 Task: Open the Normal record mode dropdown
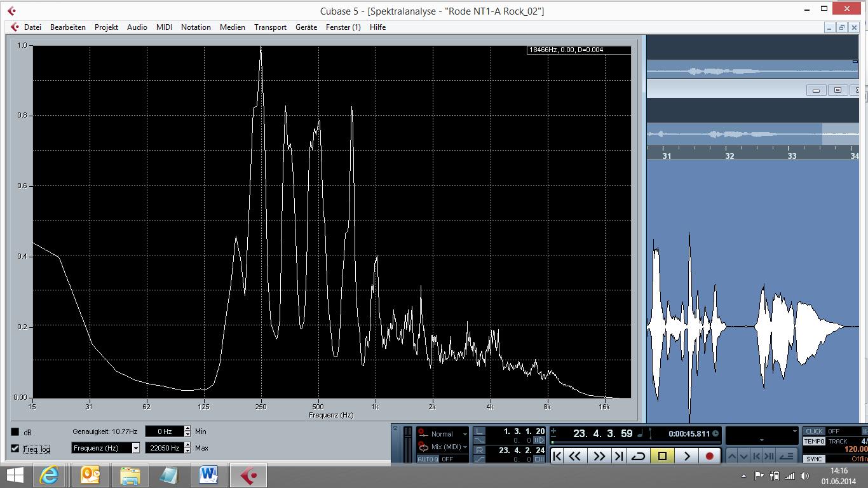point(443,434)
